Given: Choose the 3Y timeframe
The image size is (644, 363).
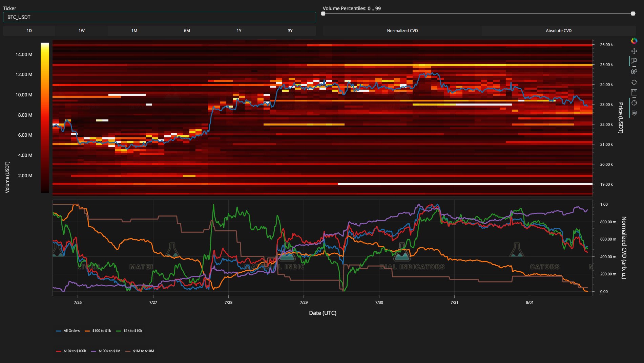Looking at the screenshot, I should (x=290, y=31).
